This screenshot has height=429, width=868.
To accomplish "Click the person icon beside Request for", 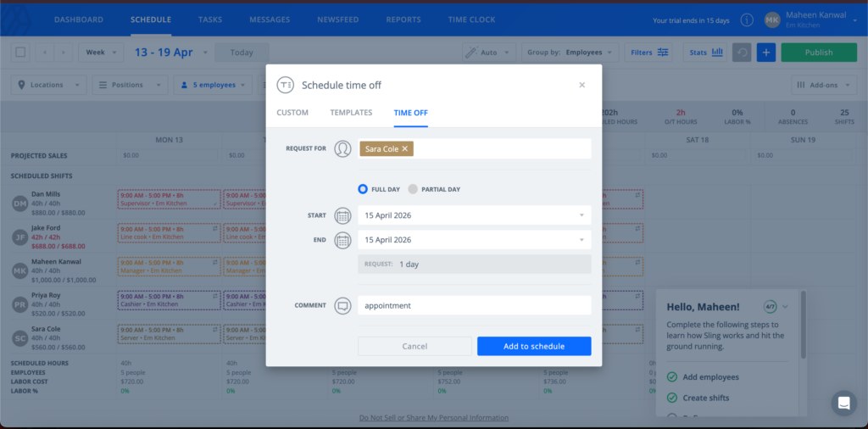I will pyautogui.click(x=342, y=149).
